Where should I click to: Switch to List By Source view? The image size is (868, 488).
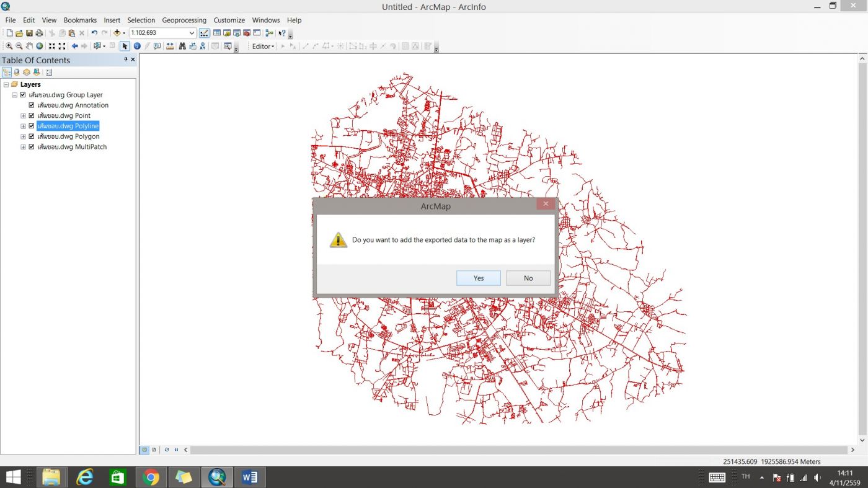tap(17, 73)
